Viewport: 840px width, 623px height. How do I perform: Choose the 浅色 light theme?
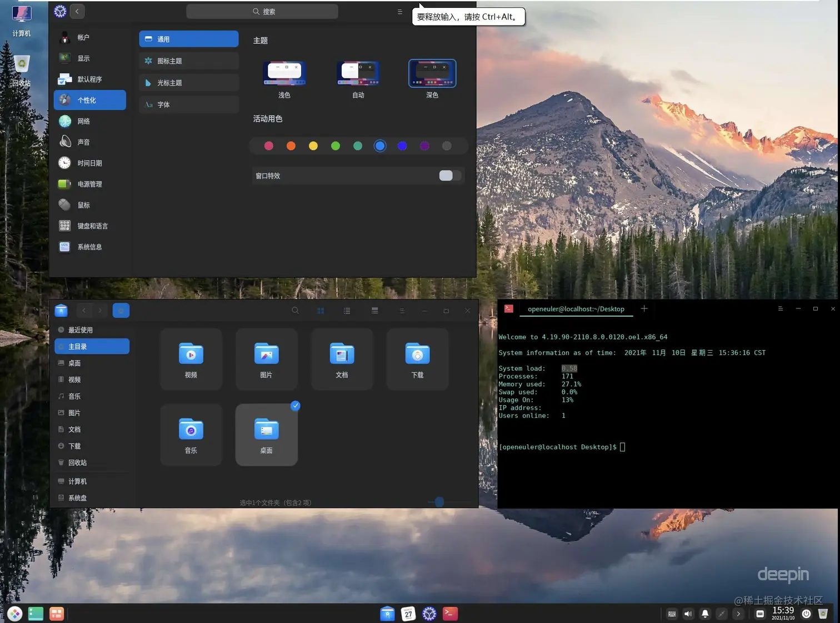pos(284,73)
